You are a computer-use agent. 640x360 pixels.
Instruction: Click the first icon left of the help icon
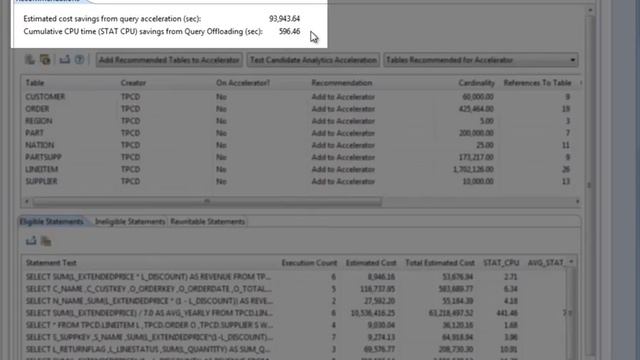[x=64, y=60]
